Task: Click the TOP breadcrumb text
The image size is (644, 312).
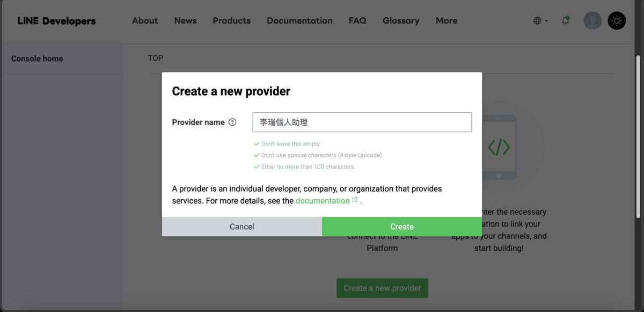Action: [x=156, y=58]
